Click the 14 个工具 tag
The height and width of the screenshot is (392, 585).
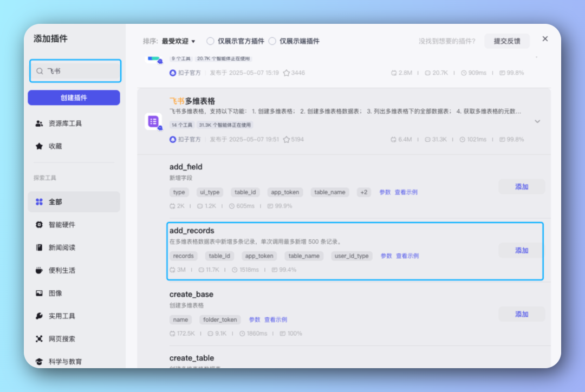(181, 125)
